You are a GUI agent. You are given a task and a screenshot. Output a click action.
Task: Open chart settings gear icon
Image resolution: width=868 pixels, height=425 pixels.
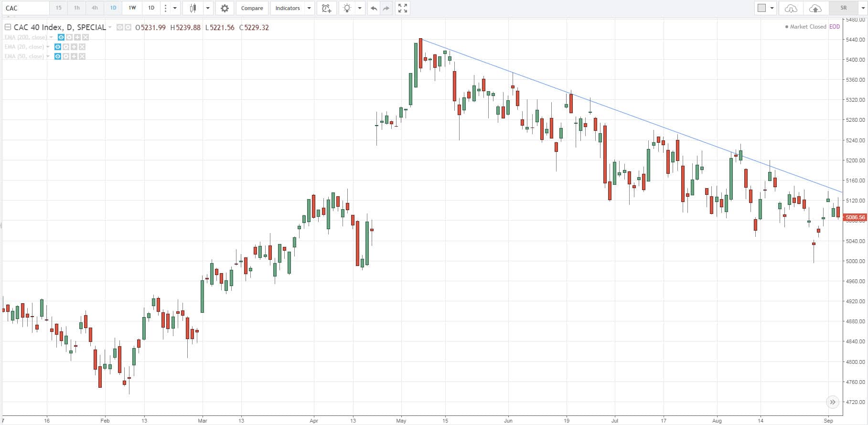point(225,8)
